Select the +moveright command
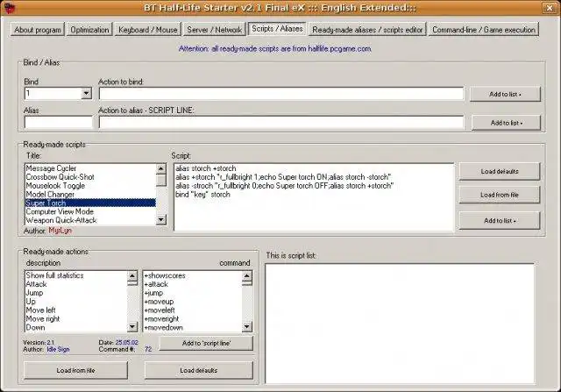 (193, 318)
